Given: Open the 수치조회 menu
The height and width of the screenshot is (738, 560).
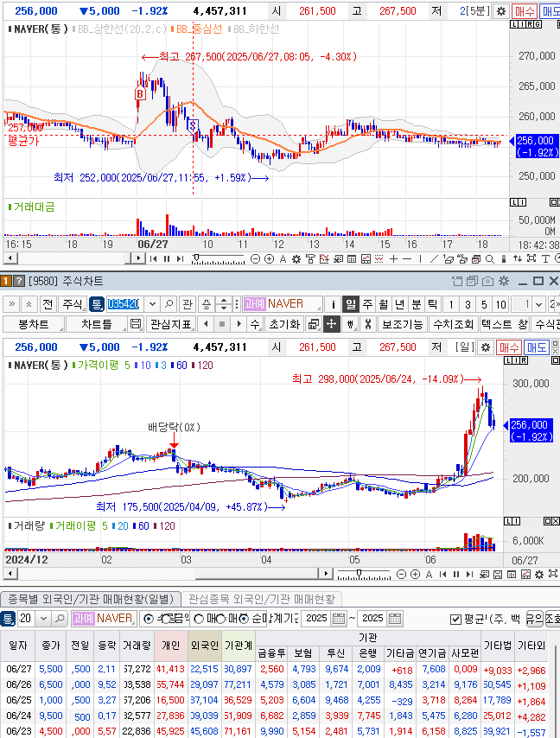Looking at the screenshot, I should click(453, 324).
